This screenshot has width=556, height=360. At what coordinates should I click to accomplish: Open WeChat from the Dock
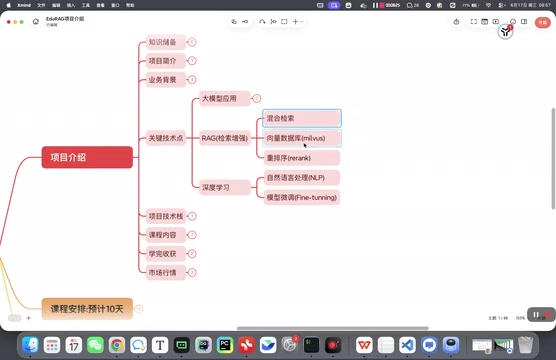click(95, 345)
